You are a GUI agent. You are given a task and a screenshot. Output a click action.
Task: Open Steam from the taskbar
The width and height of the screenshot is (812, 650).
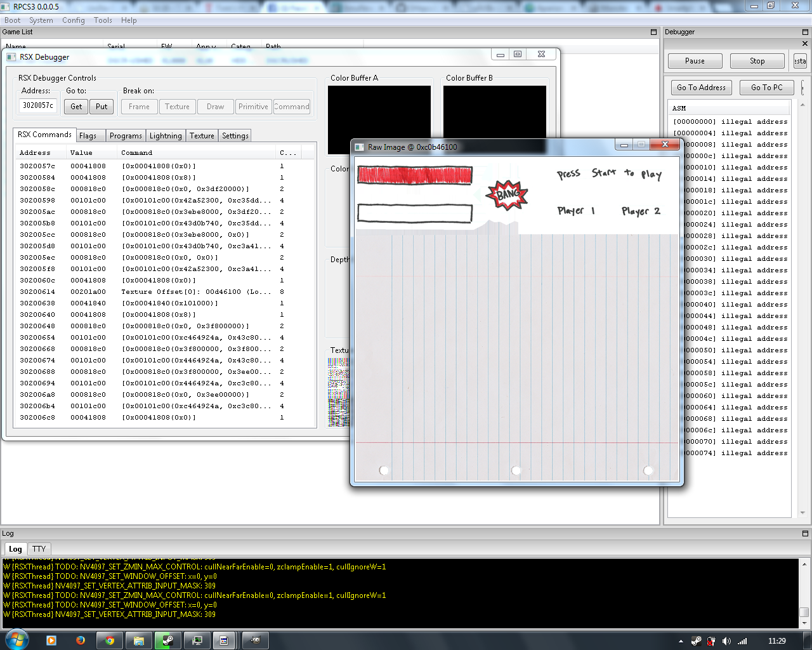(x=168, y=640)
